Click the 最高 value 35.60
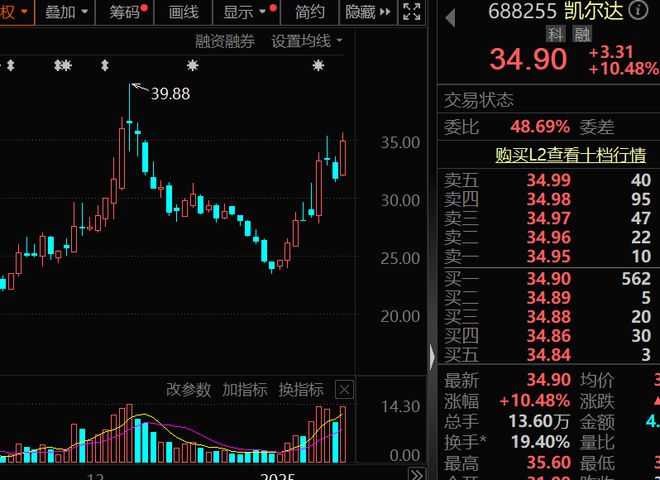This screenshot has height=480, width=660. [548, 463]
